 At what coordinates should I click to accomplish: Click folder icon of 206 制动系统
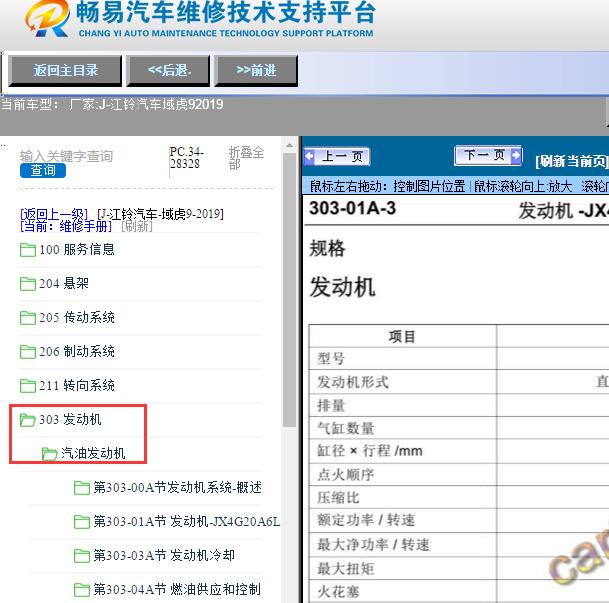click(28, 352)
